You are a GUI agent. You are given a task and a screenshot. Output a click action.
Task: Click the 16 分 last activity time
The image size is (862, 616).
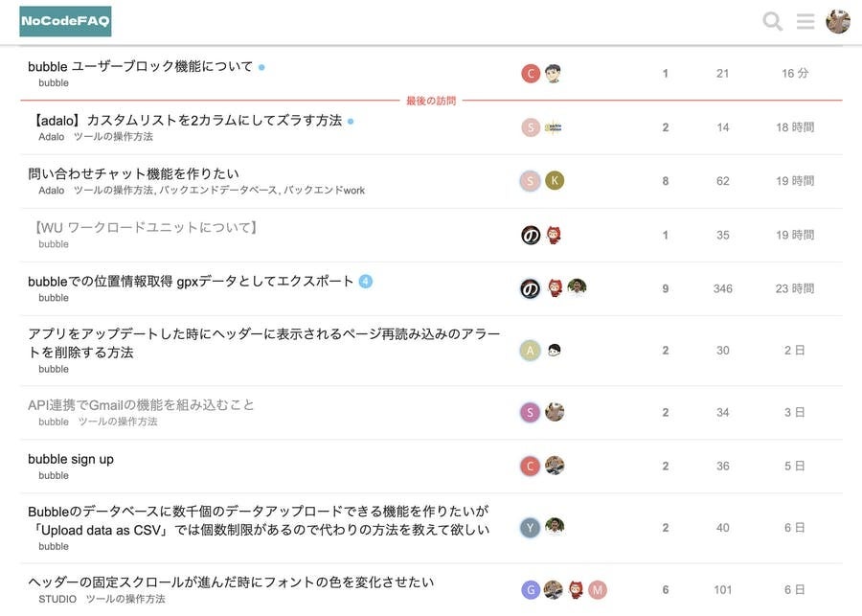tap(795, 74)
